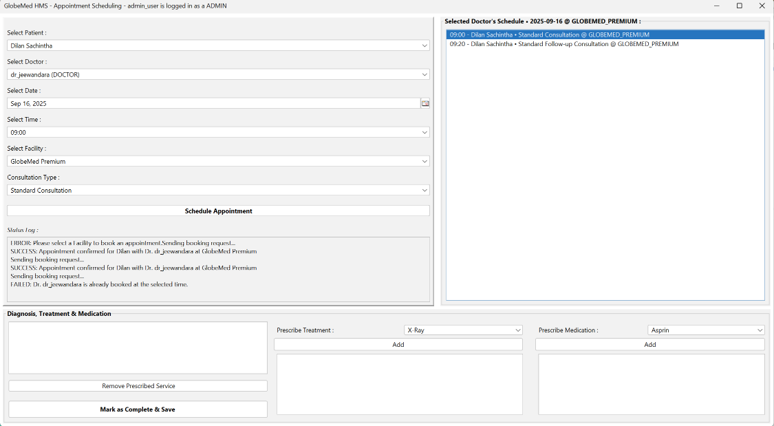Image resolution: width=774 pixels, height=426 pixels.
Task: Click the FAILED already booked log line
Action: (x=99, y=284)
